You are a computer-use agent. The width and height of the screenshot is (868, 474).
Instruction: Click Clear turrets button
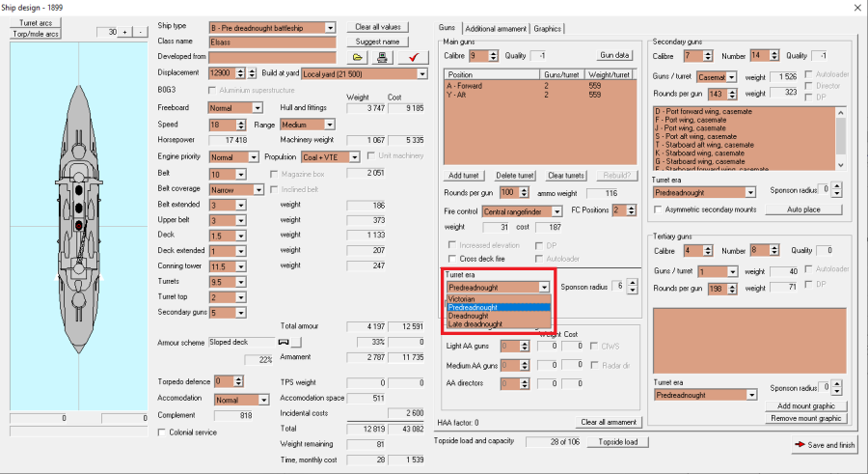pyautogui.click(x=566, y=176)
